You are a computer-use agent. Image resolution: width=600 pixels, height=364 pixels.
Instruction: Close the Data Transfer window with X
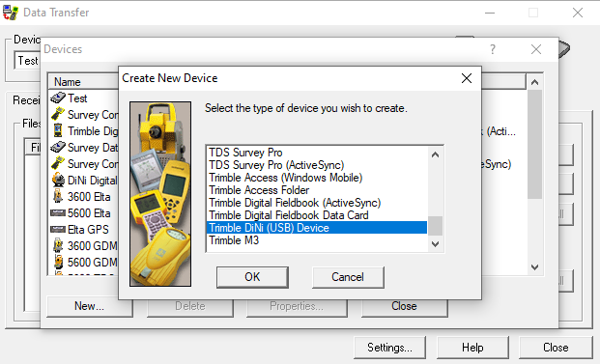pos(578,13)
